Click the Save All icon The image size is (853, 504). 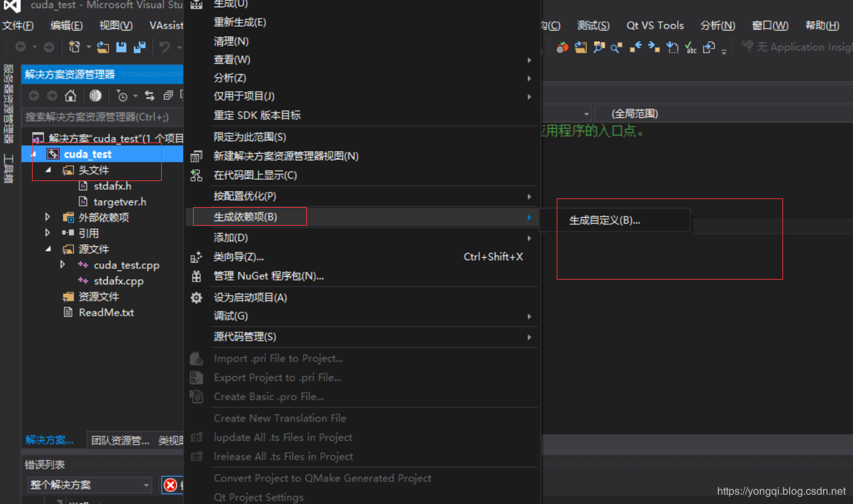click(139, 47)
